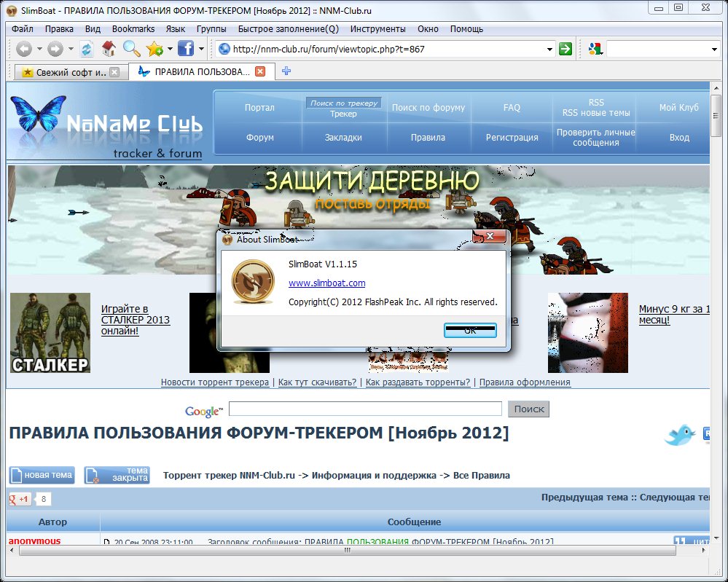Viewport: 728px width, 582px height.
Task: Open the Файл menu
Action: (23, 29)
